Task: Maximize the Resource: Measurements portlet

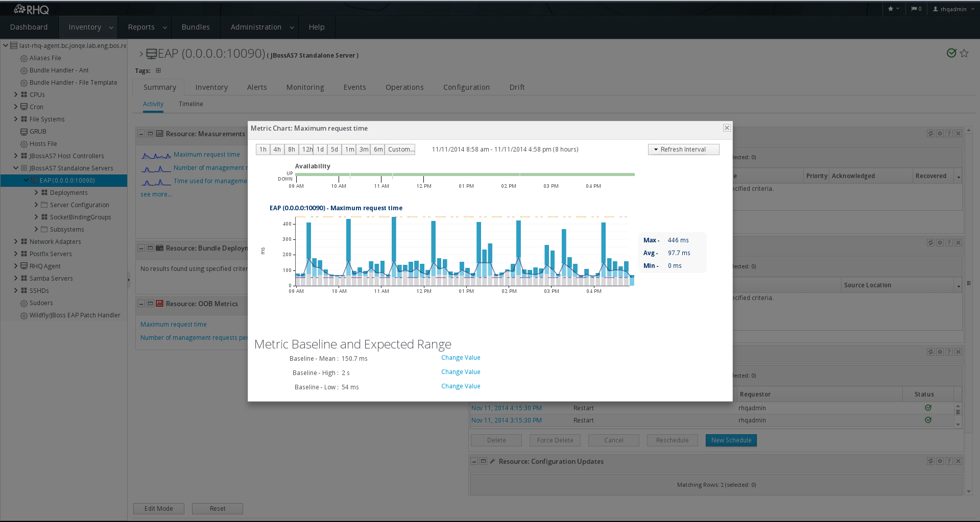Action: (x=150, y=134)
